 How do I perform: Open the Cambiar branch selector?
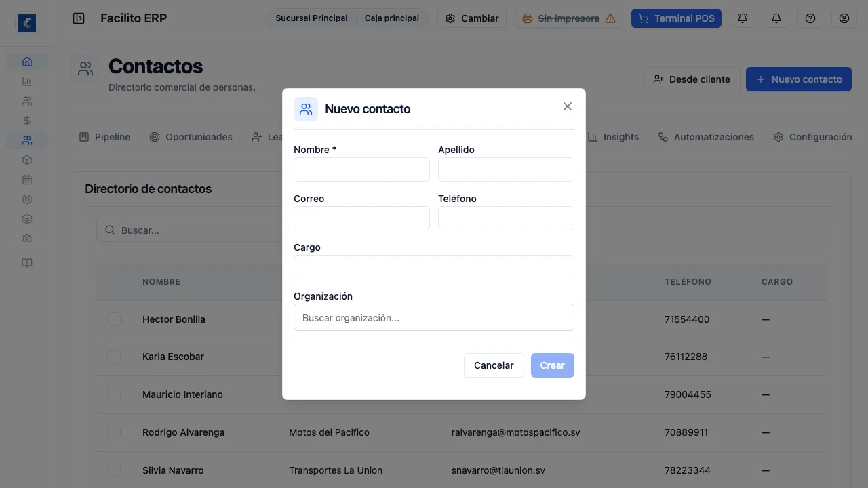coord(472,18)
